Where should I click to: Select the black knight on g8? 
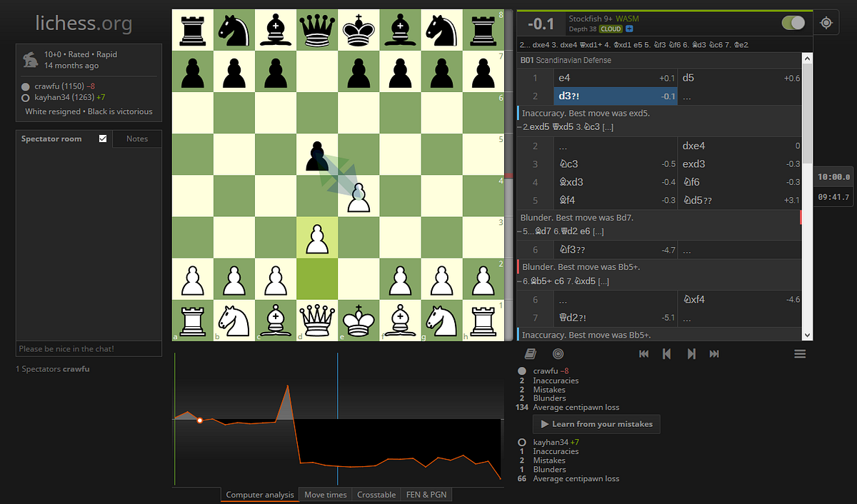(x=441, y=30)
